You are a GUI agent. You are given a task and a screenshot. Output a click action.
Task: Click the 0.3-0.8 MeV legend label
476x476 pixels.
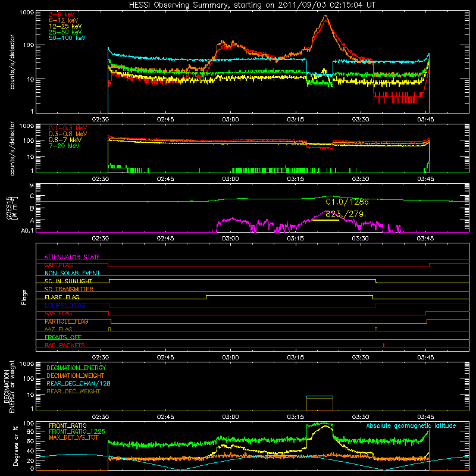tap(68, 134)
